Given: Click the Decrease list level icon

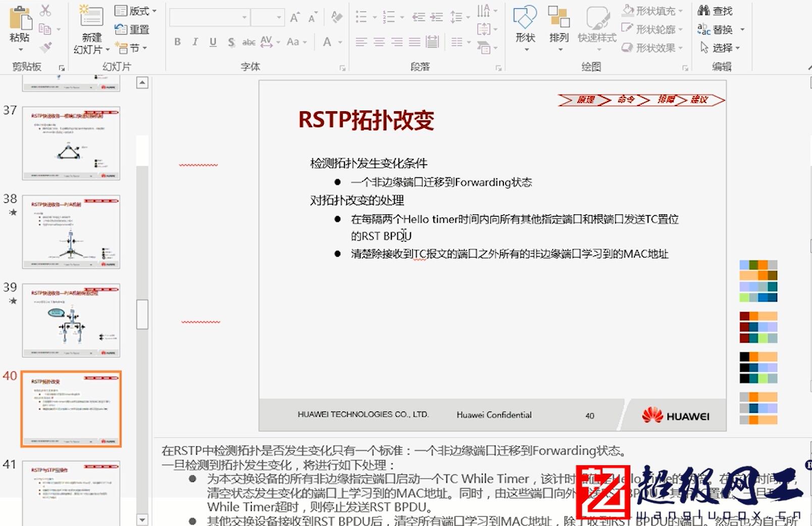Looking at the screenshot, I should click(418, 17).
